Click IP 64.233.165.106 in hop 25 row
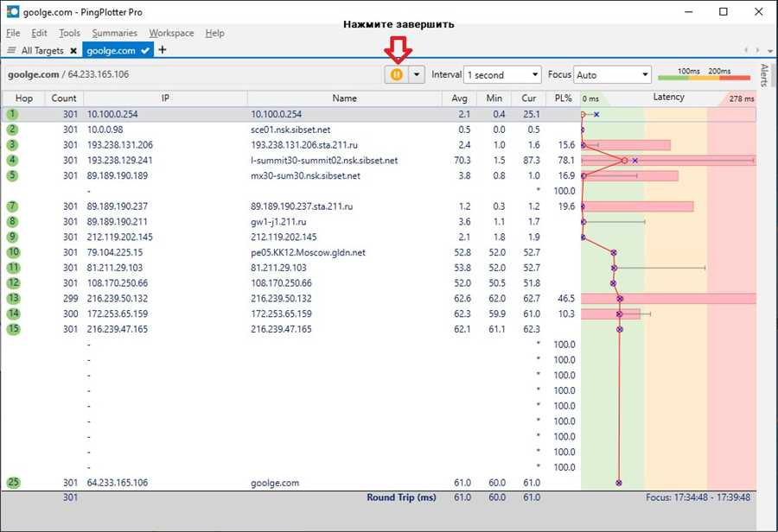The width and height of the screenshot is (778, 532). point(117,483)
